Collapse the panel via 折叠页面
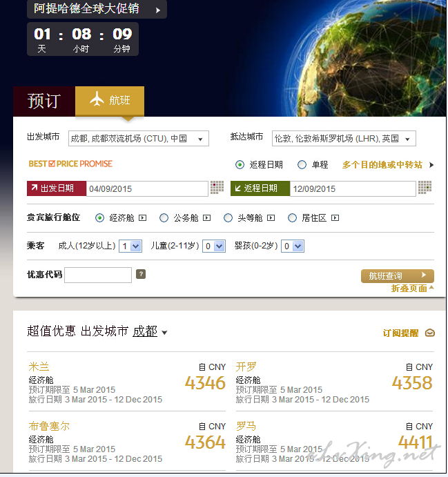448x477 pixels. (x=412, y=288)
